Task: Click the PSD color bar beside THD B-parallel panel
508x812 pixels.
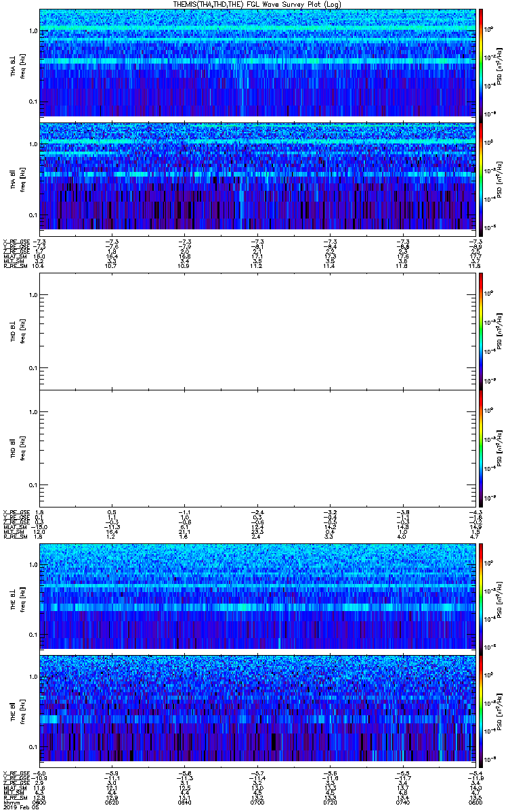Action: pyautogui.click(x=481, y=449)
